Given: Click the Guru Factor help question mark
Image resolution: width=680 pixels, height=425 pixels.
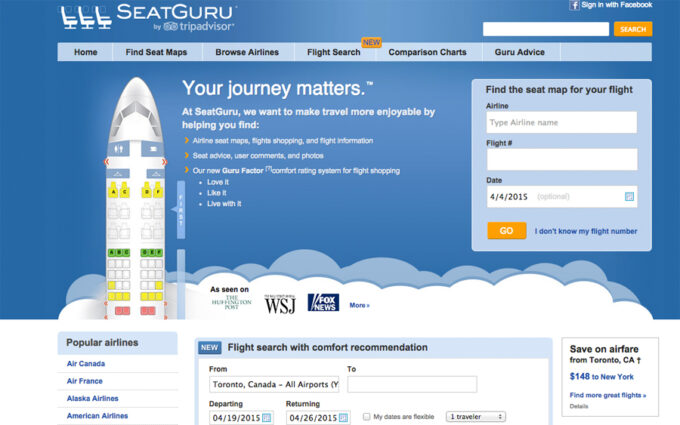Looking at the screenshot, I should click(268, 169).
